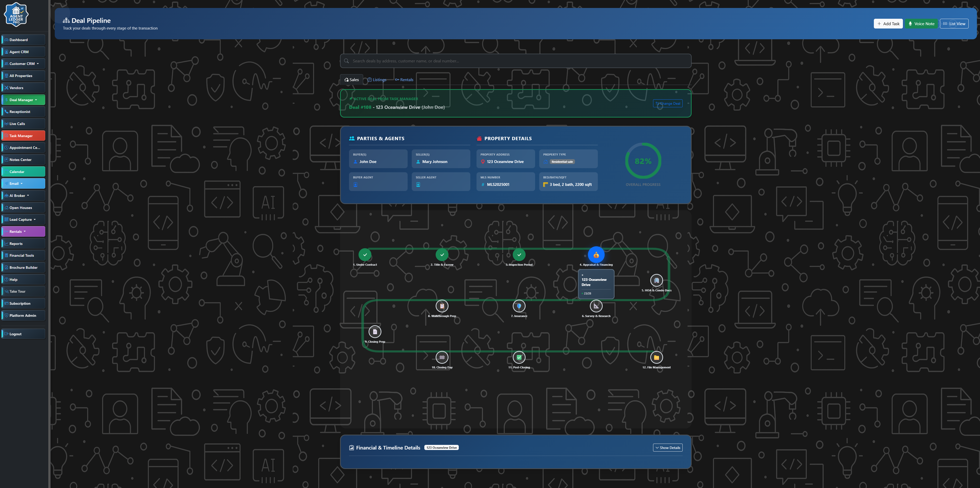Screen dimensions: 980x488
Task: Click the Add Task button
Action: pyautogui.click(x=888, y=24)
